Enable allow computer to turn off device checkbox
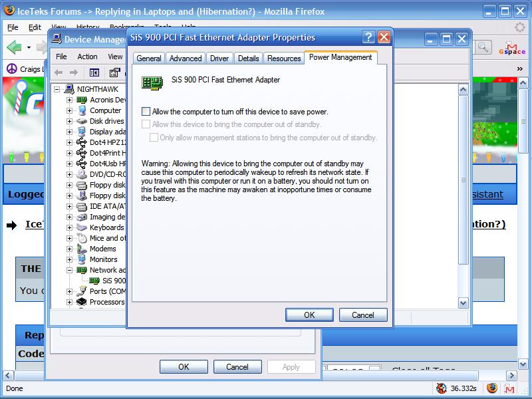 pos(146,111)
